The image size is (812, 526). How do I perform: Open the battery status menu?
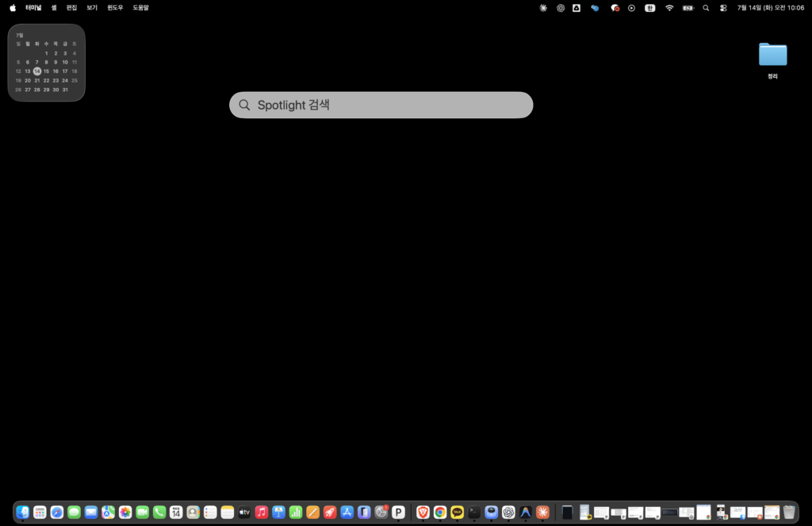(688, 8)
